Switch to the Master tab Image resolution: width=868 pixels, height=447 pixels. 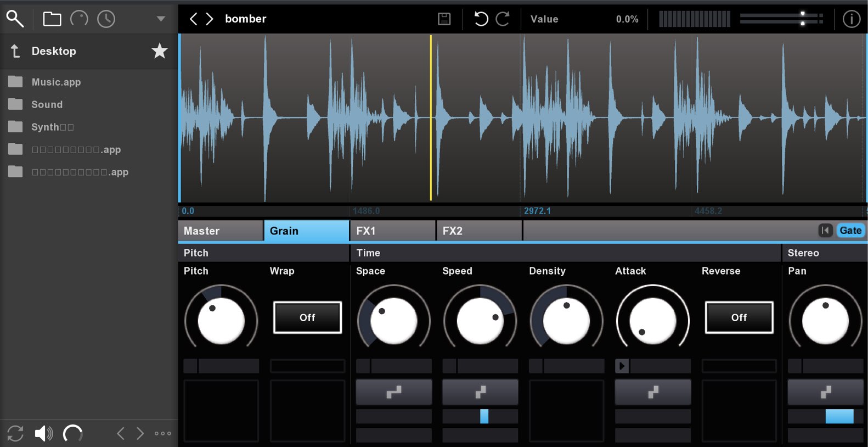221,231
